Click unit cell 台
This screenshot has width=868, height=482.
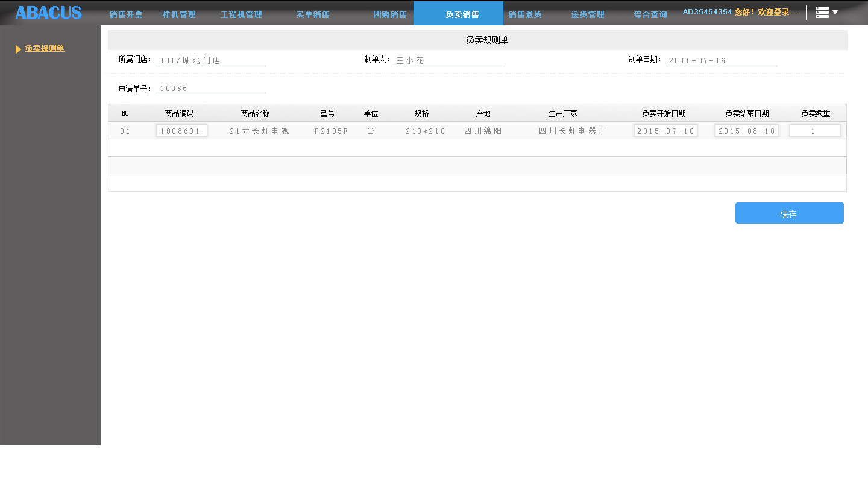click(371, 131)
